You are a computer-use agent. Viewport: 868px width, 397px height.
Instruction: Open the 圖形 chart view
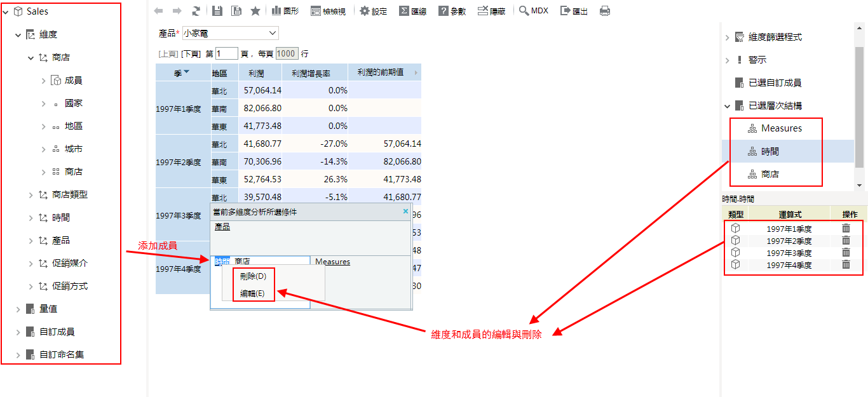(285, 11)
